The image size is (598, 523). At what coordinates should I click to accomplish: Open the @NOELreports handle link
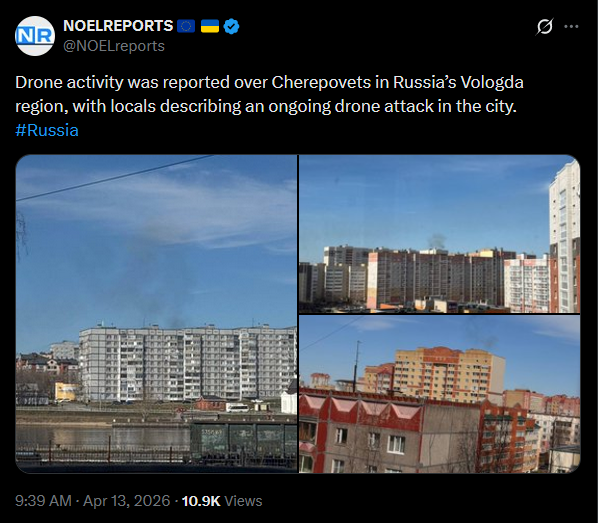(x=114, y=46)
